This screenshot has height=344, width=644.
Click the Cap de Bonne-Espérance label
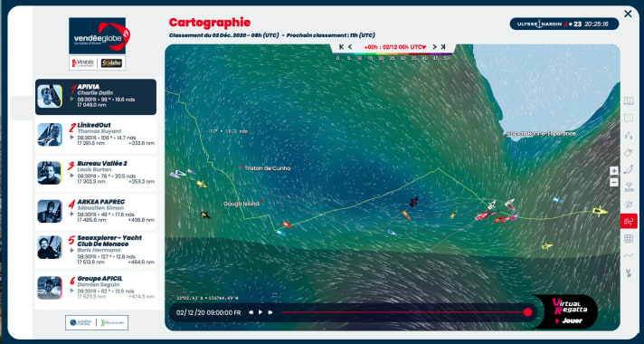pyautogui.click(x=541, y=134)
